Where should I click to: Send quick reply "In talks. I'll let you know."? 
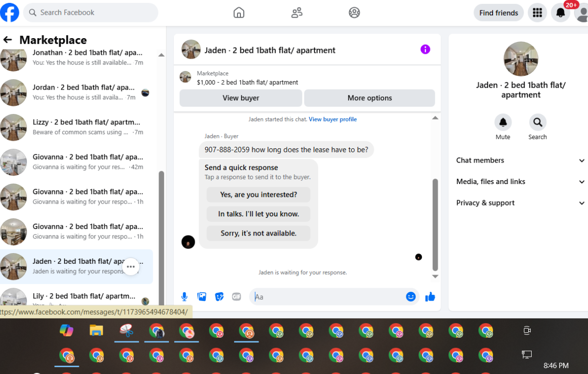(x=259, y=214)
